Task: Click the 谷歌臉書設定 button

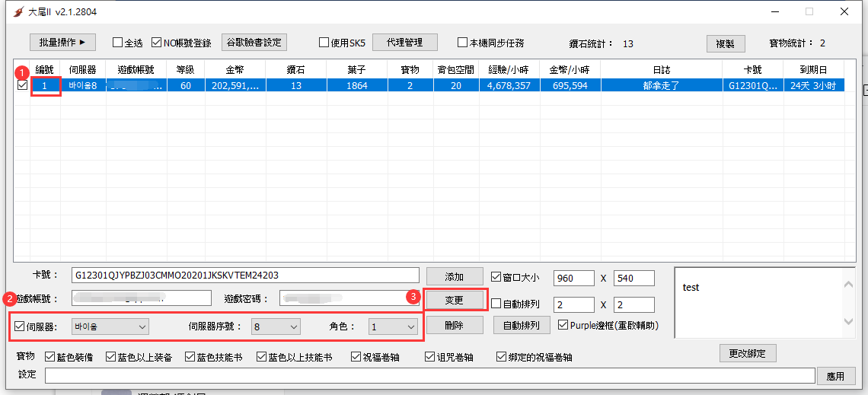Action: click(x=254, y=43)
